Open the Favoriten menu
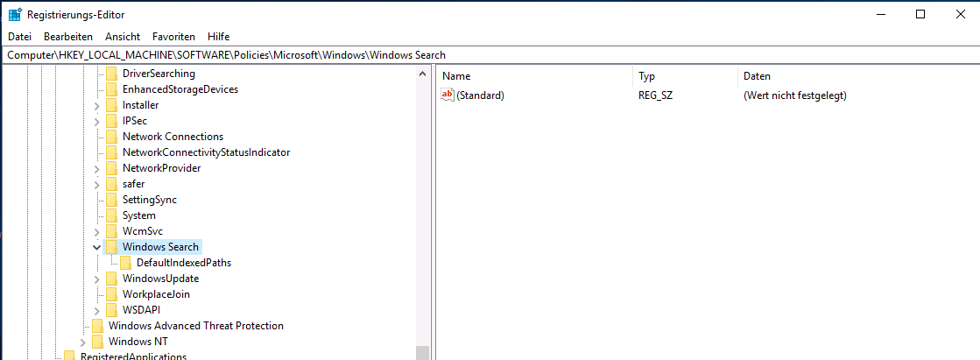Screen dimensions: 980x360 coord(173,37)
